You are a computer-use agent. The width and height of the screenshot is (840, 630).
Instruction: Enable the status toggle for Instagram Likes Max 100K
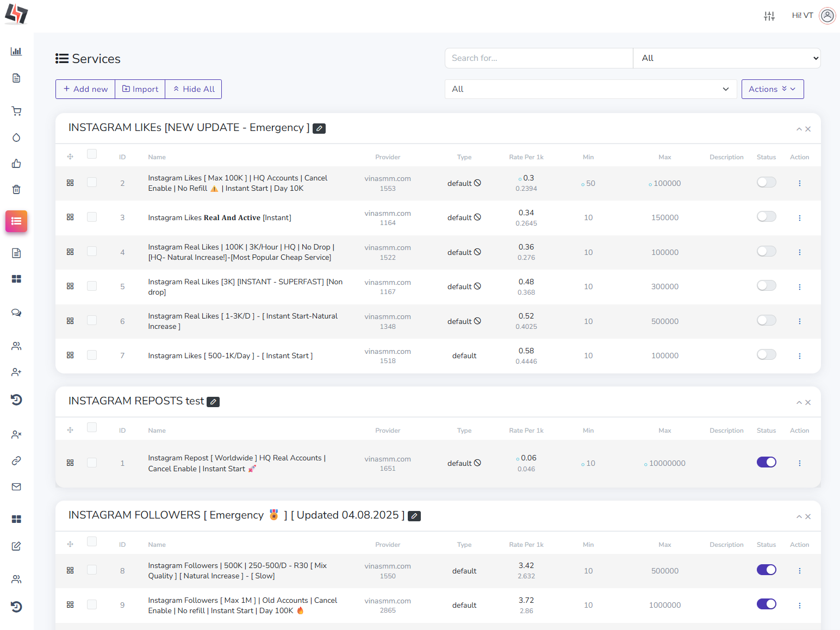coord(767,183)
